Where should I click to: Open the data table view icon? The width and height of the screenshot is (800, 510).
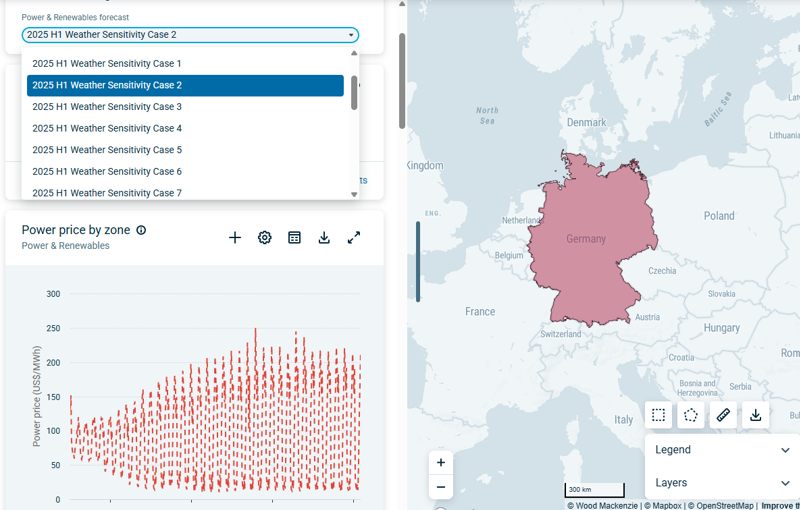[295, 238]
